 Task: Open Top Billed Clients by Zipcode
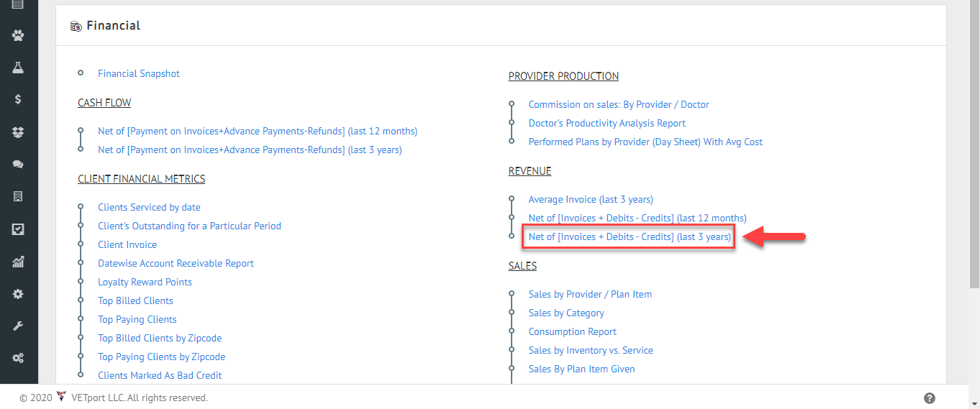(160, 338)
